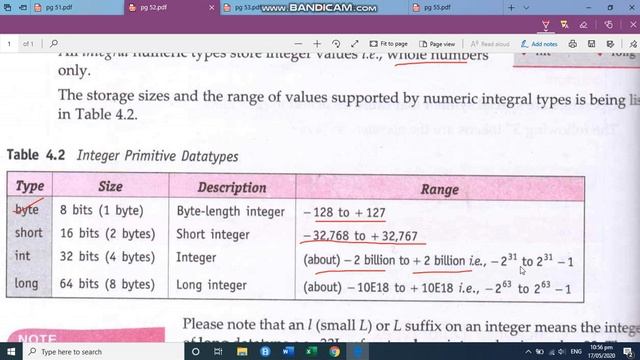Screen dimensions: 640x360
Task: Click the 'Type' table header
Action: click(29, 186)
